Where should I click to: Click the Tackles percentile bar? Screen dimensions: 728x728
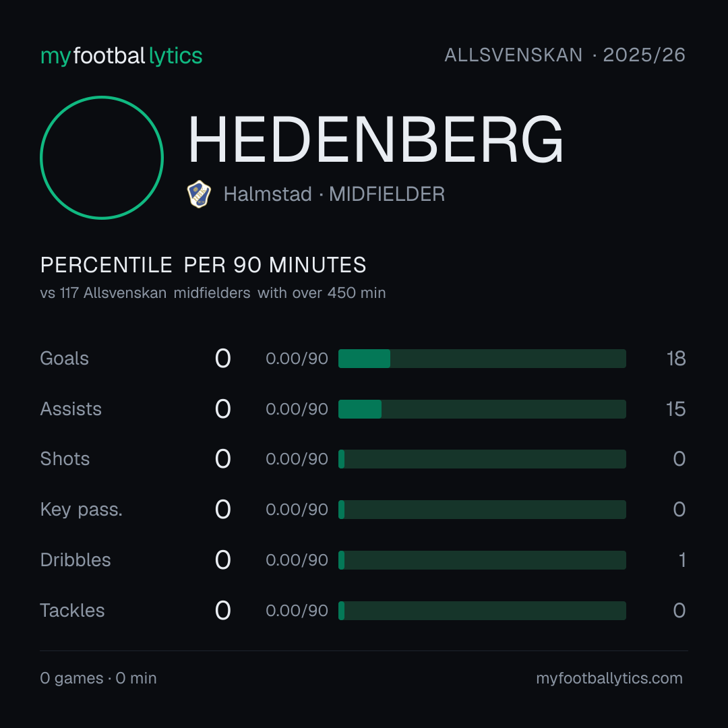(482, 611)
